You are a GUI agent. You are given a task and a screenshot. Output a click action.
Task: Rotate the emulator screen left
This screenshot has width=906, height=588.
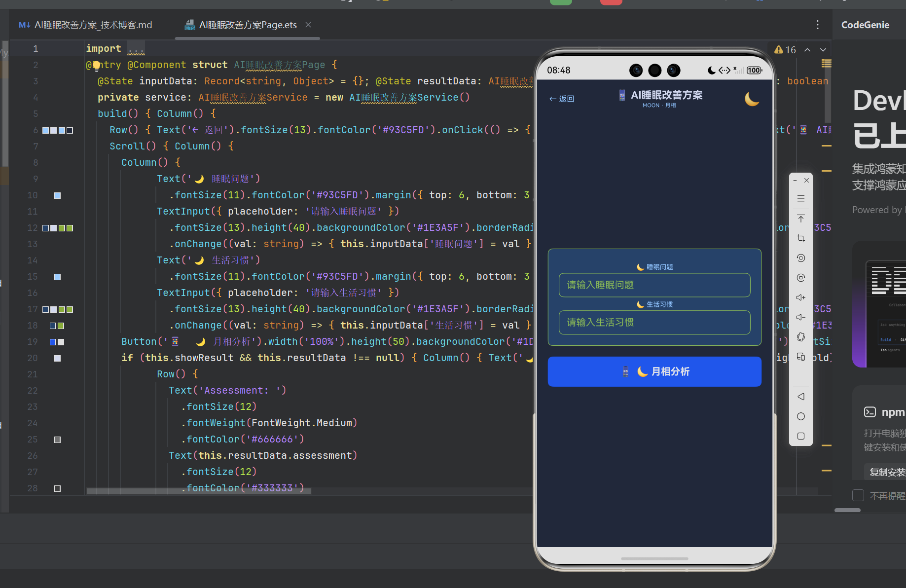click(x=801, y=258)
